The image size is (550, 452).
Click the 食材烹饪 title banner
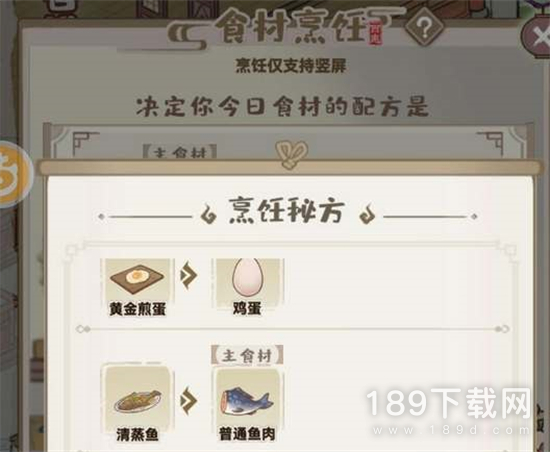[292, 27]
